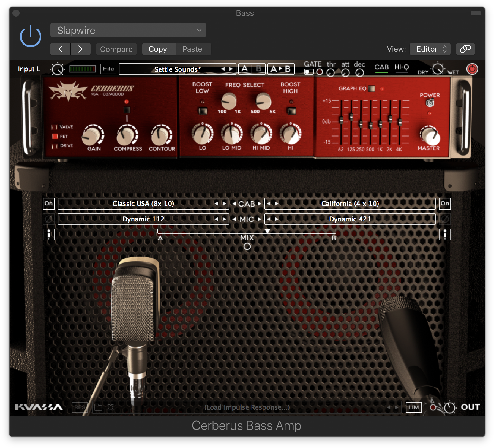Toggle the BOOST LOW switch
Image resolution: width=494 pixels, height=448 pixels.
tap(203, 111)
